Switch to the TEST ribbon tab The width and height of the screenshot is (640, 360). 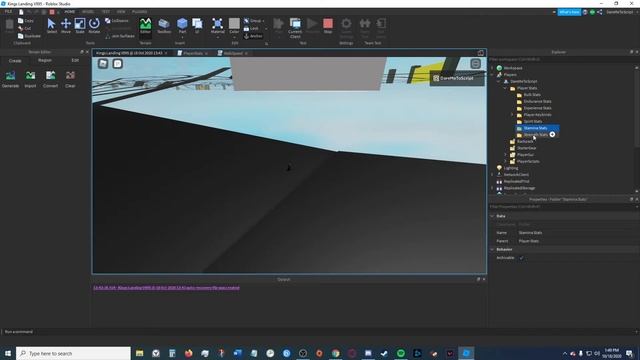[106, 12]
